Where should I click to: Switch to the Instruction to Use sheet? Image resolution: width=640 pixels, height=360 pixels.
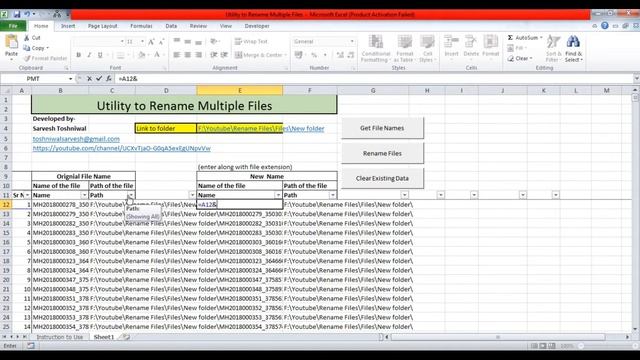pyautogui.click(x=60, y=337)
